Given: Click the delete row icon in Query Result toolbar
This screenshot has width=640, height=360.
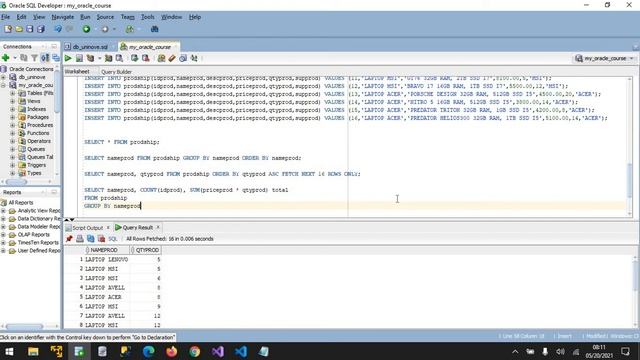Looking at the screenshot, I should pyautogui.click(x=102, y=239).
